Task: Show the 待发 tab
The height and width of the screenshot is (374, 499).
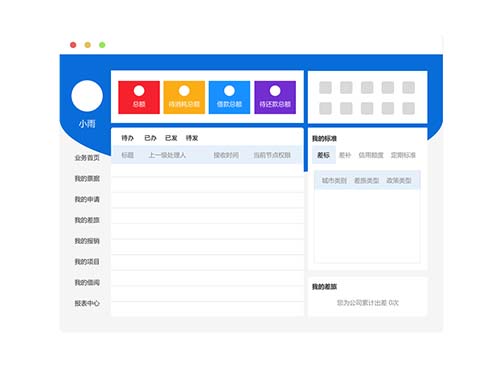Action: coord(192,138)
